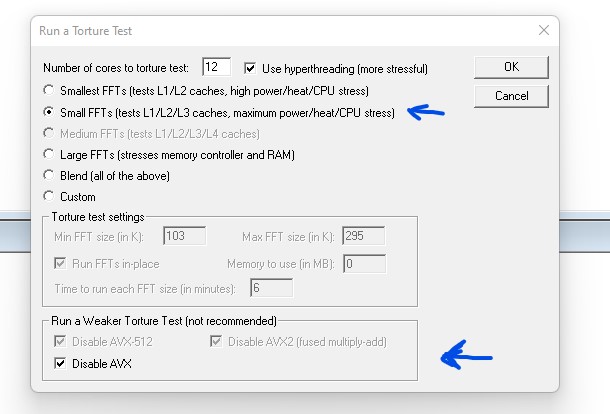This screenshot has height=414, width=610.
Task: Click the Min FFT size field
Action: 183,237
